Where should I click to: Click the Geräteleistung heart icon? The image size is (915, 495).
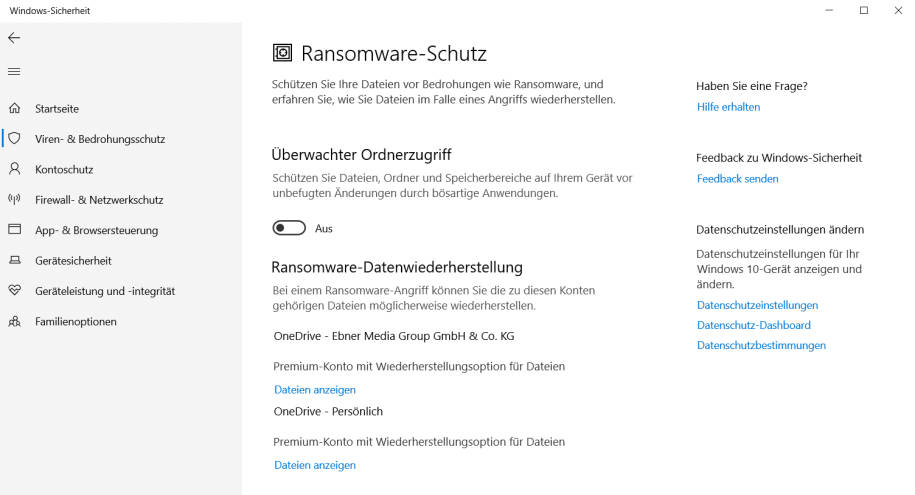point(15,290)
